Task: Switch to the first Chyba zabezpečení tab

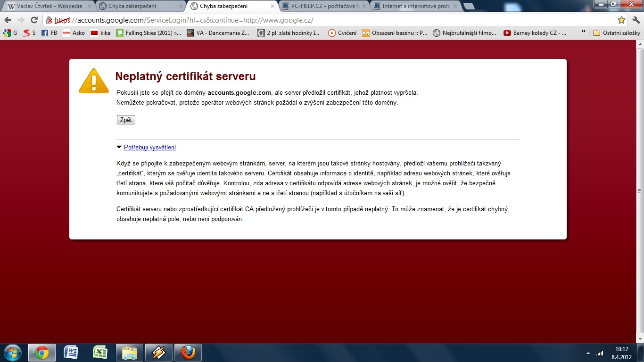Action: [140, 6]
